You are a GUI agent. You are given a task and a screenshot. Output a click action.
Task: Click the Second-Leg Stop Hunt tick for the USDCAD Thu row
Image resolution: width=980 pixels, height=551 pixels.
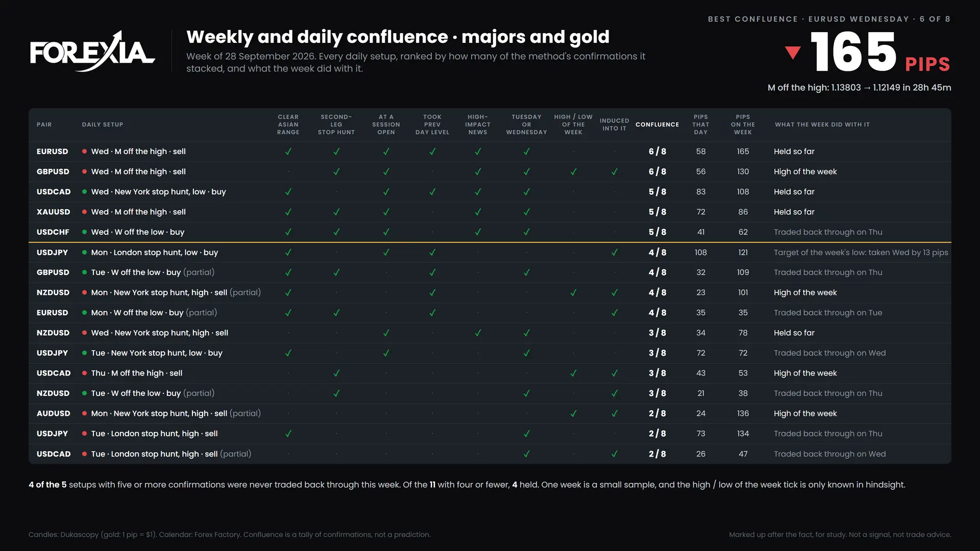coord(336,373)
